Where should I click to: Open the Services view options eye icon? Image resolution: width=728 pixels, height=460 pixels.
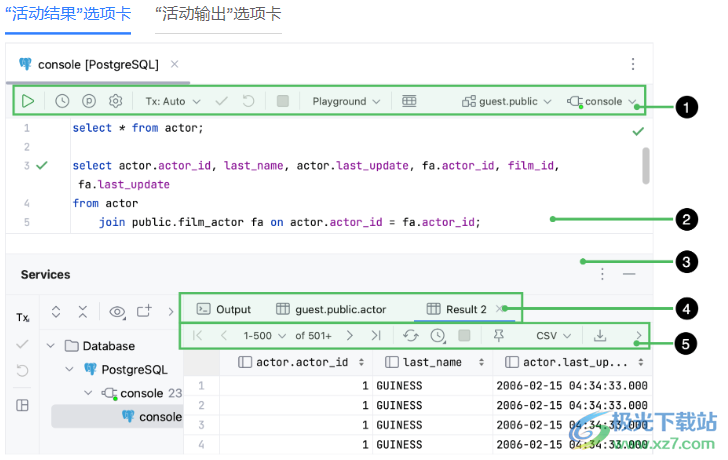click(x=117, y=312)
